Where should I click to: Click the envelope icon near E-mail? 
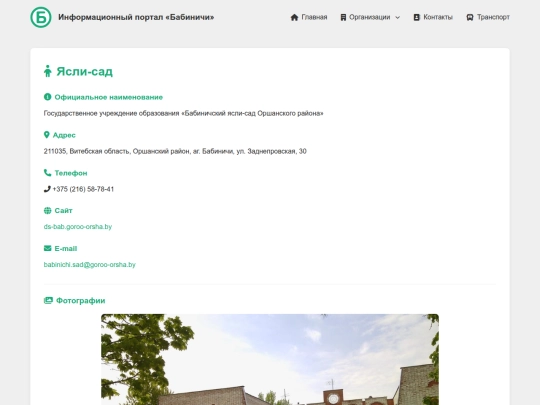(x=48, y=248)
